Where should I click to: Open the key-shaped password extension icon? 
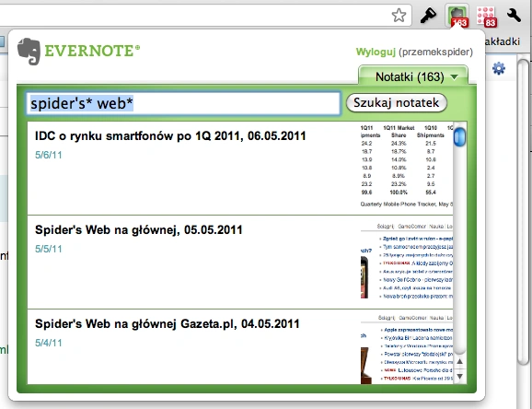click(428, 16)
